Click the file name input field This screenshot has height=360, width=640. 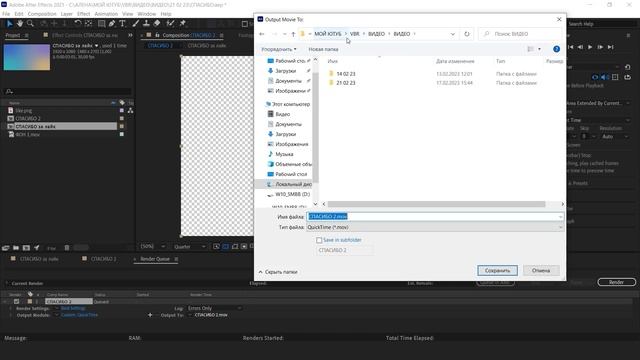click(x=435, y=217)
